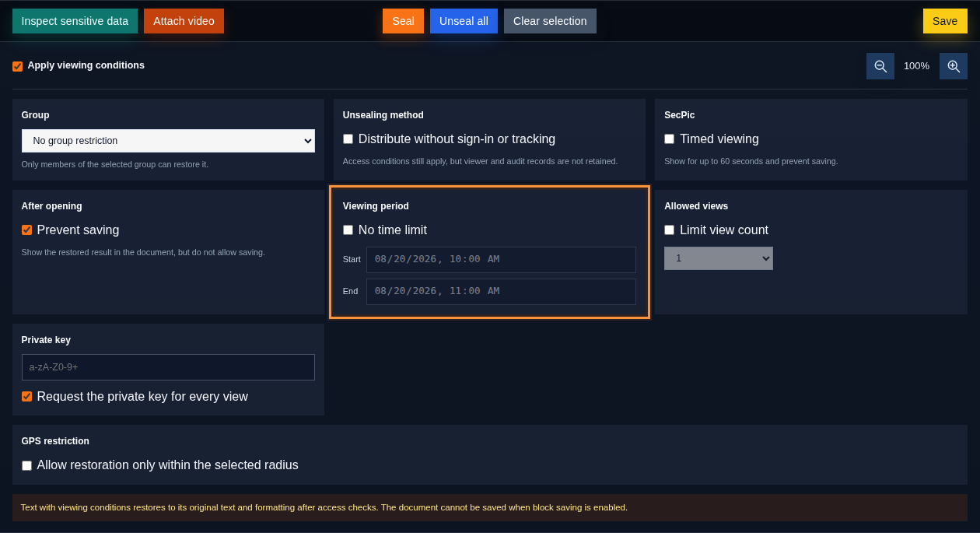Click the viewing period Start date field
Screen dimensions: 980x533
(501, 260)
